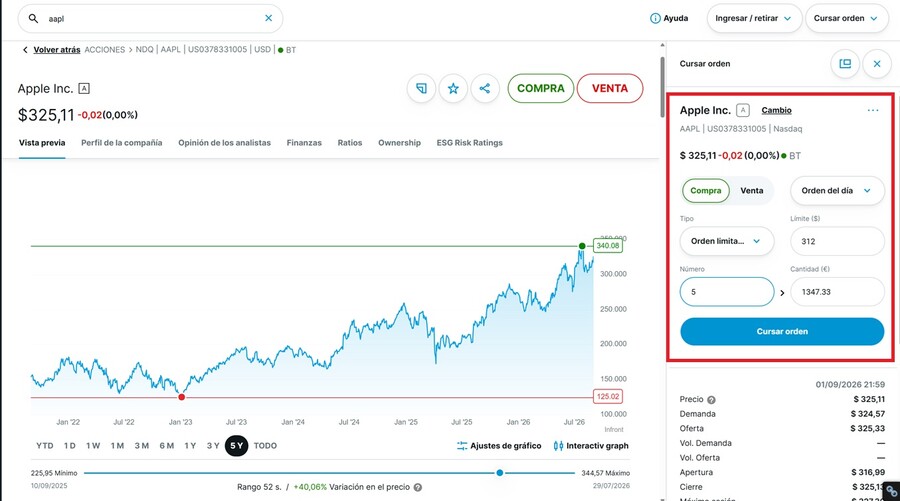
Task: Expand the top Cursar orden dropdown
Action: (x=846, y=18)
